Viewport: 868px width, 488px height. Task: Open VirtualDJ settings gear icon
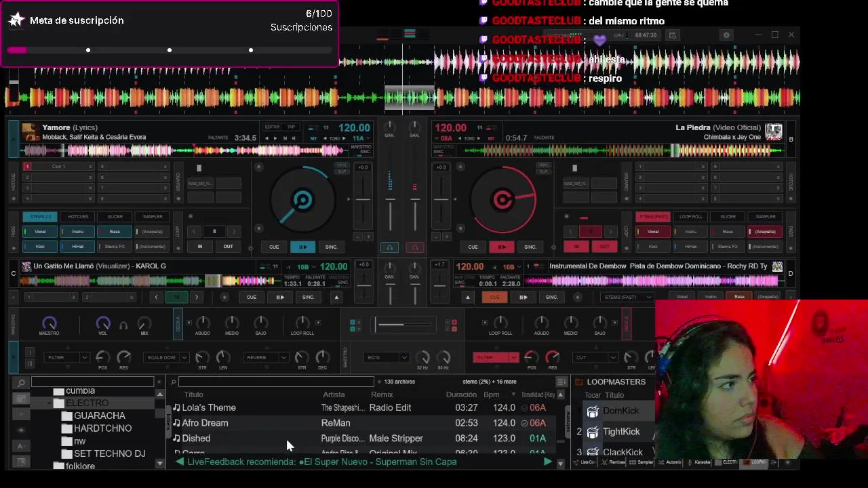point(726,35)
